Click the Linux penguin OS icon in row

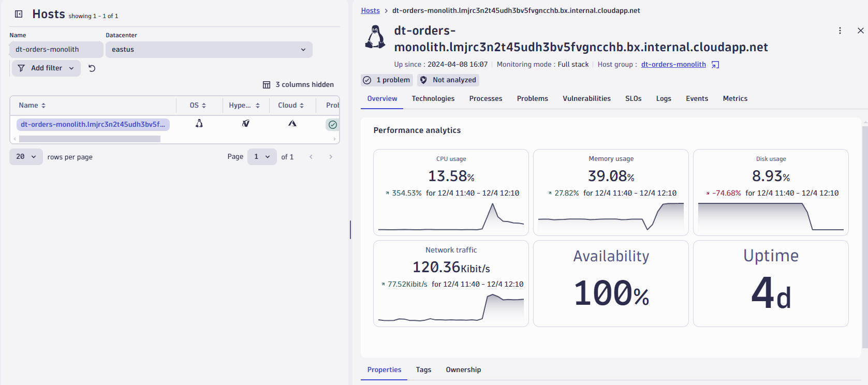point(199,124)
